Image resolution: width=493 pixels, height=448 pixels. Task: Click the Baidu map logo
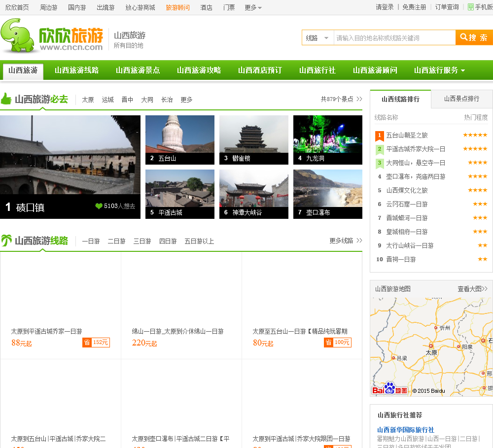[389, 389]
